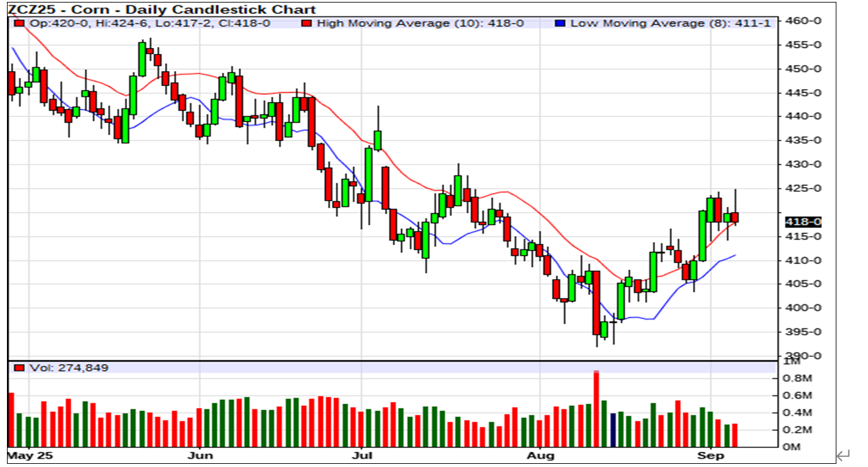Screen dimensions: 868x467
Task: Click the paragraph return mark right of chart
Action: point(843,455)
